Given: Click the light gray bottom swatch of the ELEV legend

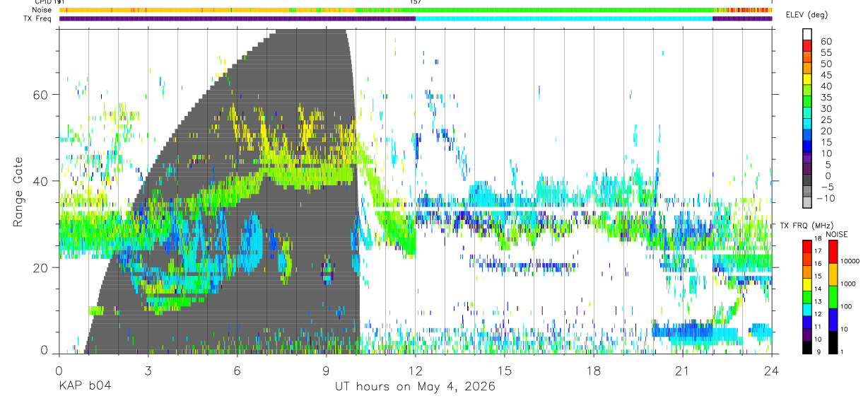Looking at the screenshot, I should coord(807,204).
